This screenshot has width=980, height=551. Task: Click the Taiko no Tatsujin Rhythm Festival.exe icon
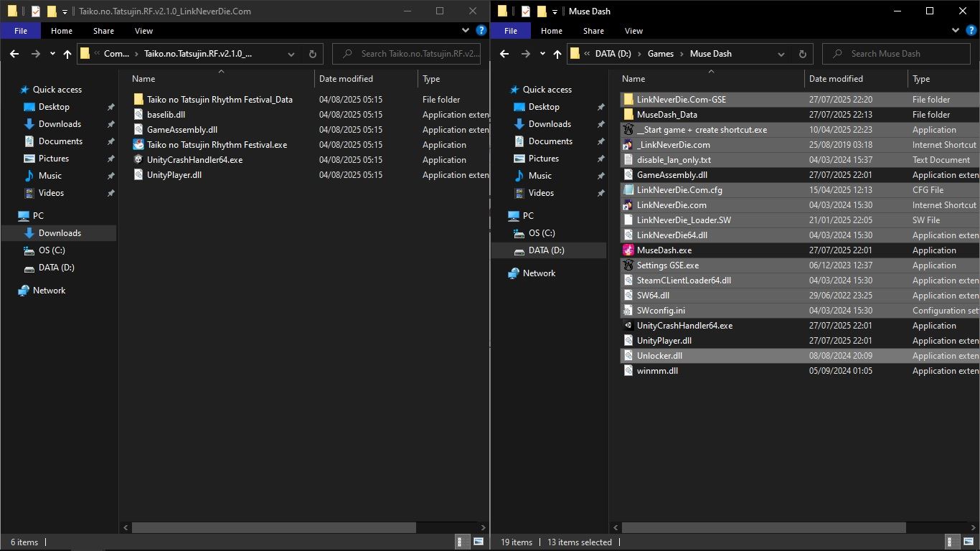138,145
